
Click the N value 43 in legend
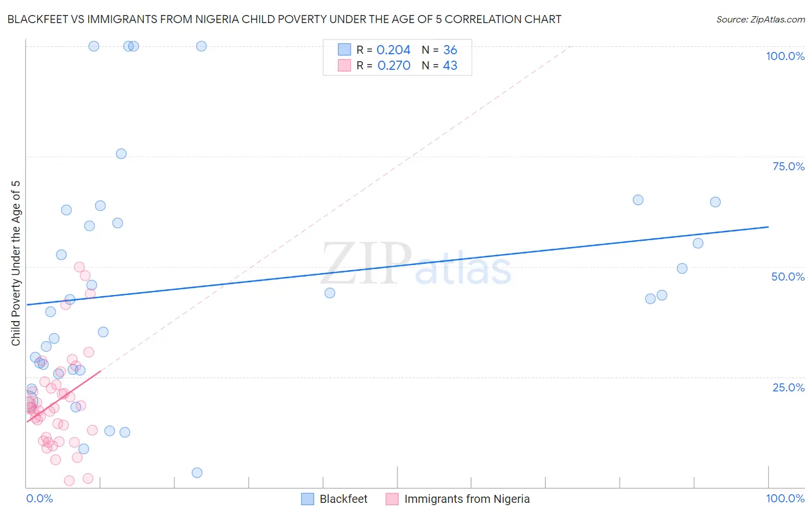coord(450,65)
